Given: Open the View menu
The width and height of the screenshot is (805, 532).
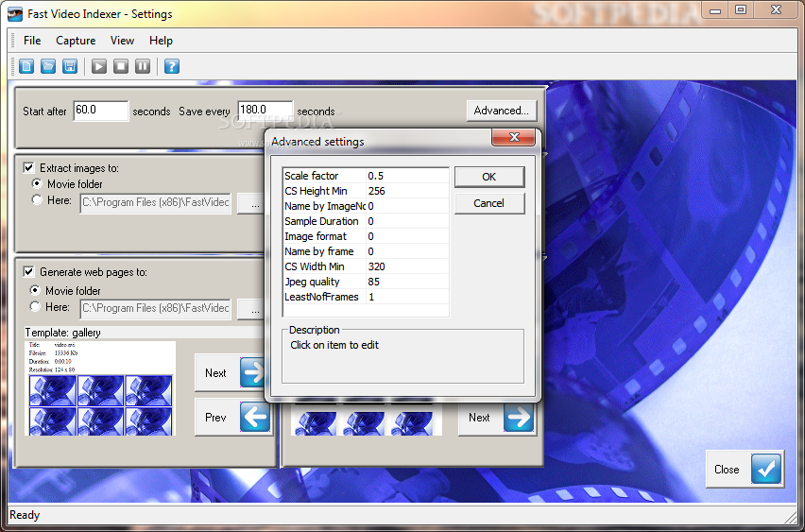Looking at the screenshot, I should click(x=122, y=41).
